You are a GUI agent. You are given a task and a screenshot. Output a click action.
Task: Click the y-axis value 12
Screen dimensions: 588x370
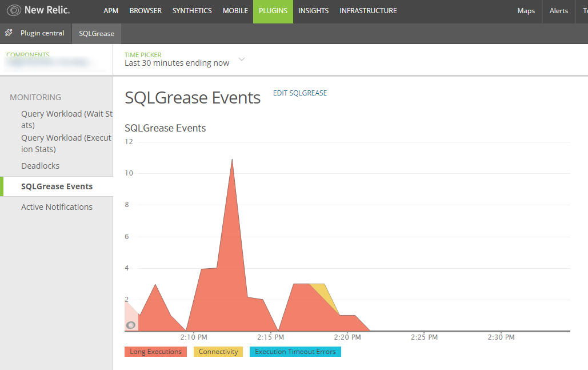point(129,141)
